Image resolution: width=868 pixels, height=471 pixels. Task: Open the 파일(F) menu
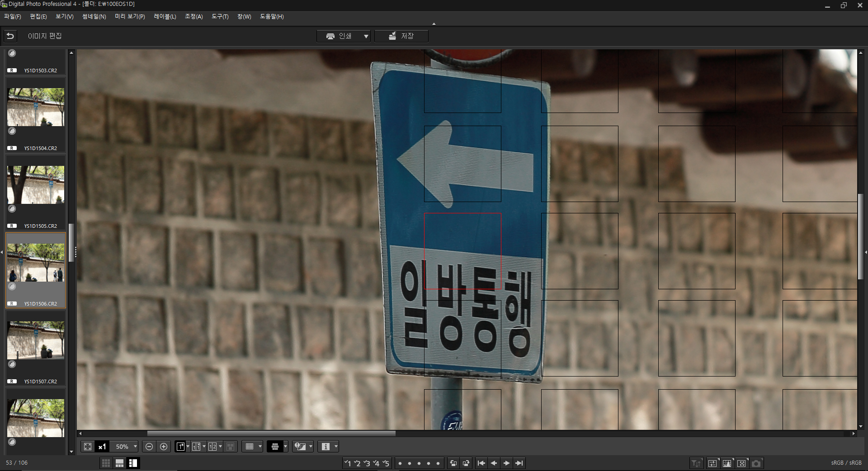[x=13, y=16]
